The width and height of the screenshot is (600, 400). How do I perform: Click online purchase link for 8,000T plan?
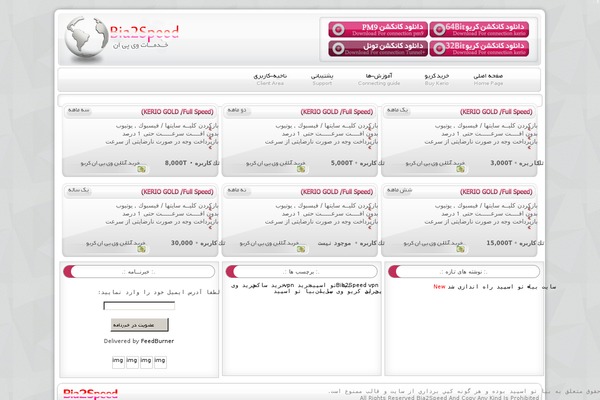tap(110, 163)
